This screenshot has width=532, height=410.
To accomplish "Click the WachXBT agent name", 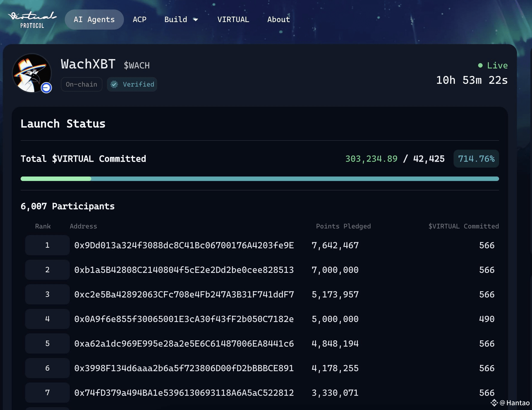I will [x=88, y=64].
